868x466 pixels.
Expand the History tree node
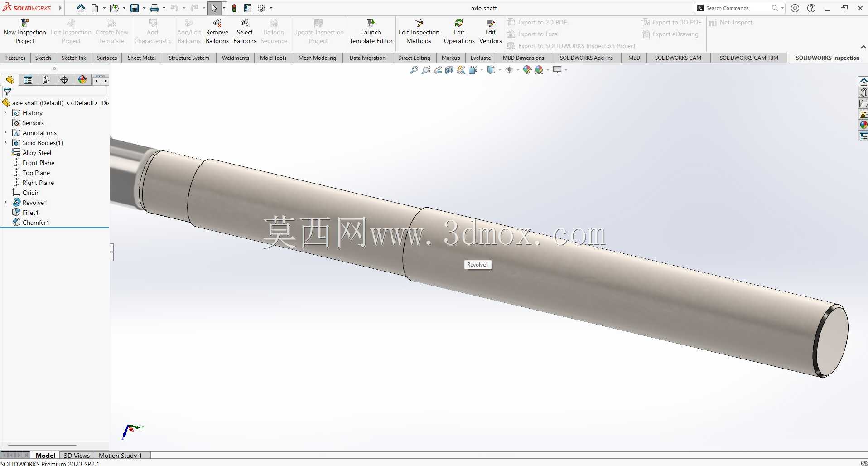[x=5, y=113]
